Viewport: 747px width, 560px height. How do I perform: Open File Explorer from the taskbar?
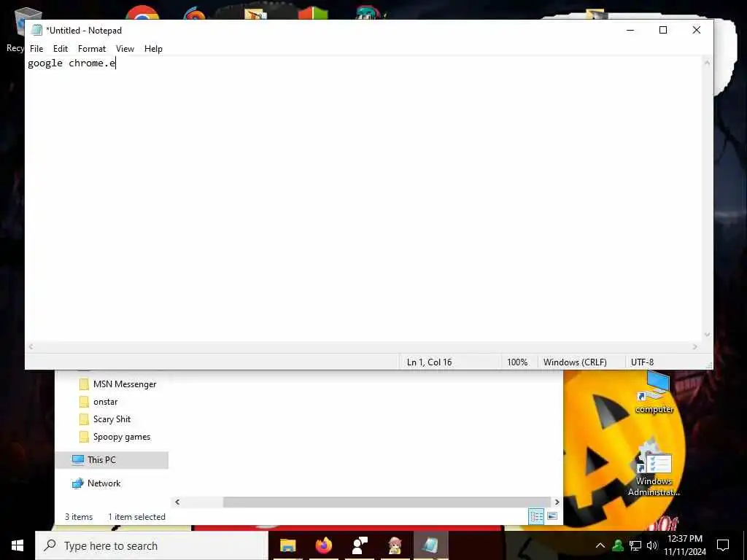pos(287,545)
